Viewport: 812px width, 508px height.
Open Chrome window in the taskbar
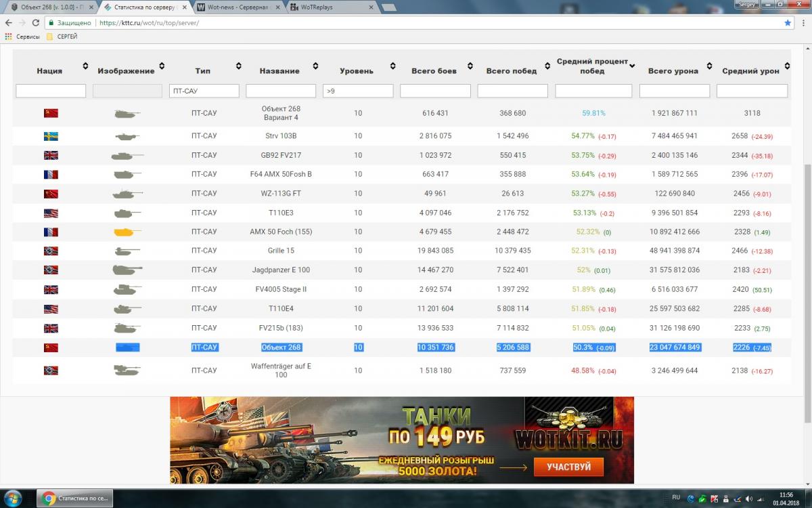74,499
